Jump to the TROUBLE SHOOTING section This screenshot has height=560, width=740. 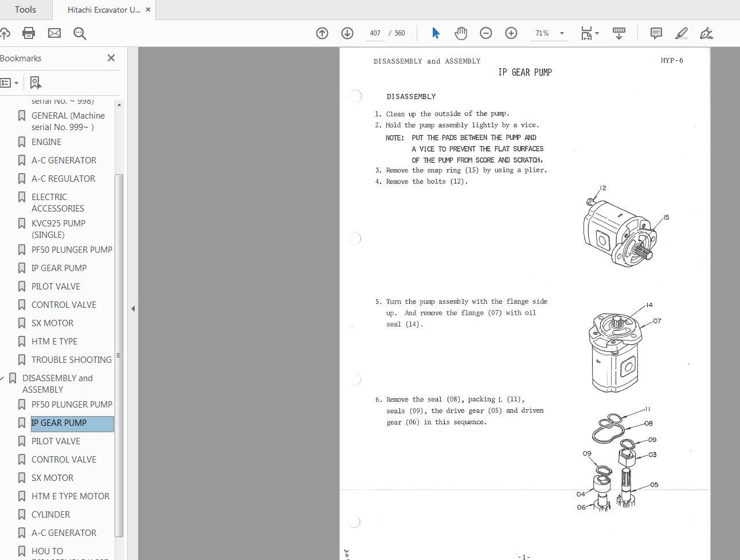click(72, 359)
